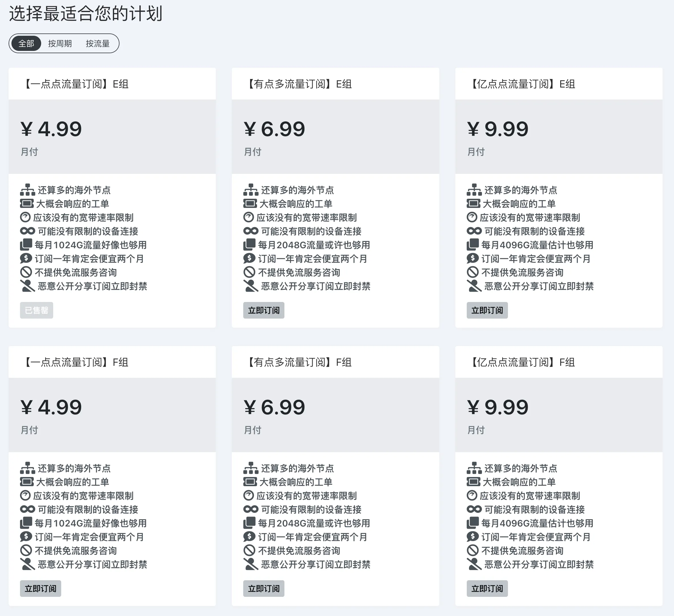Image resolution: width=674 pixels, height=616 pixels.
Task: Click speedometer icon in 亿点点 E组 card
Action: click(472, 217)
